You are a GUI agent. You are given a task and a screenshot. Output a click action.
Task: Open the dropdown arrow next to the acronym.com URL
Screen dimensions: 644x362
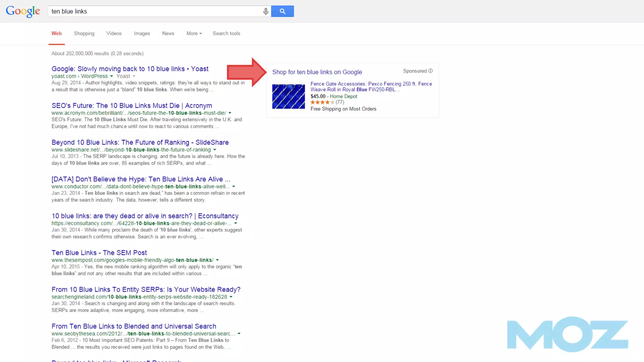pyautogui.click(x=230, y=113)
